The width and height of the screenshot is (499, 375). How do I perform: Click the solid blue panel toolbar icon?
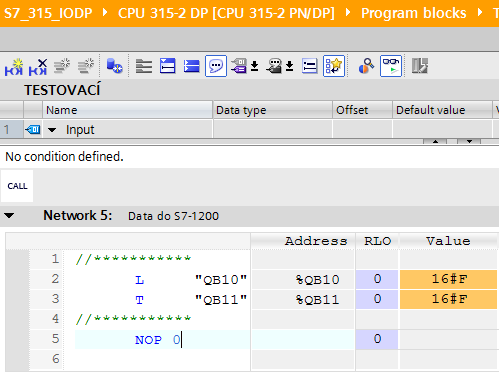191,66
